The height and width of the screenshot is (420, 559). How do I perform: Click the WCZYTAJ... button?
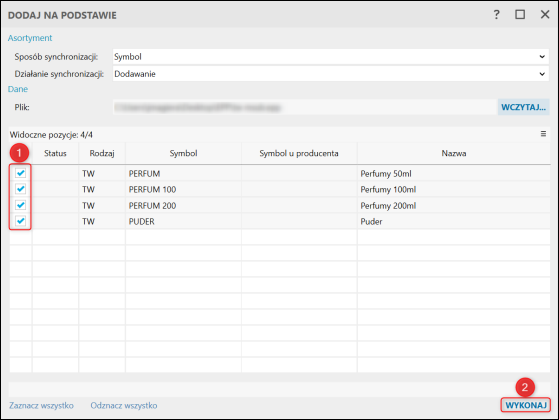[x=523, y=107]
